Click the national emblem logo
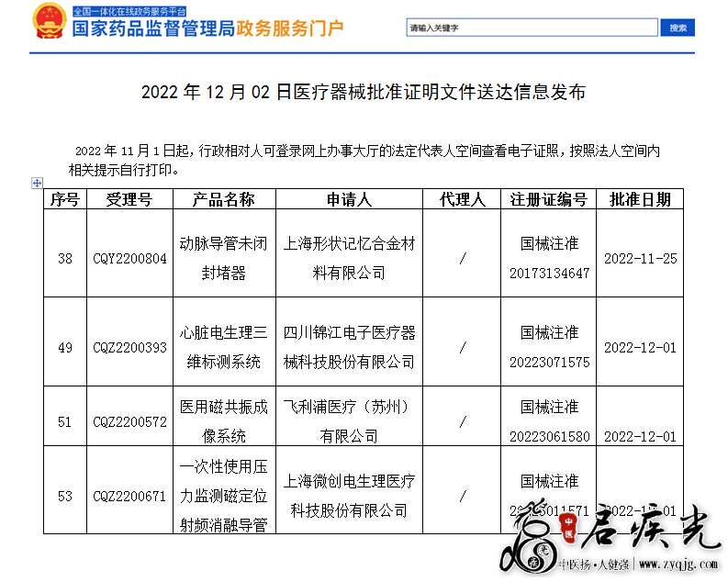The image size is (728, 582). pyautogui.click(x=49, y=21)
